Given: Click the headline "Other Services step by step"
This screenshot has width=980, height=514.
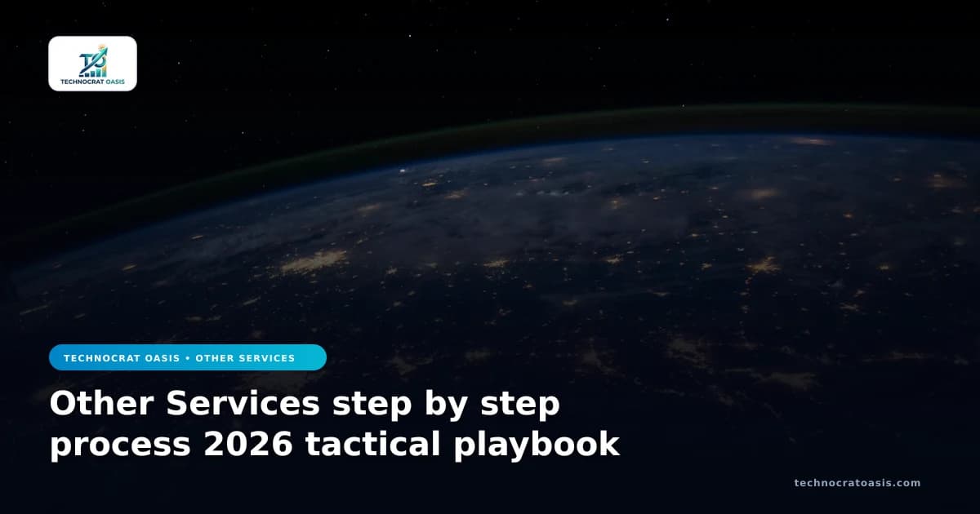Looking at the screenshot, I should [305, 405].
